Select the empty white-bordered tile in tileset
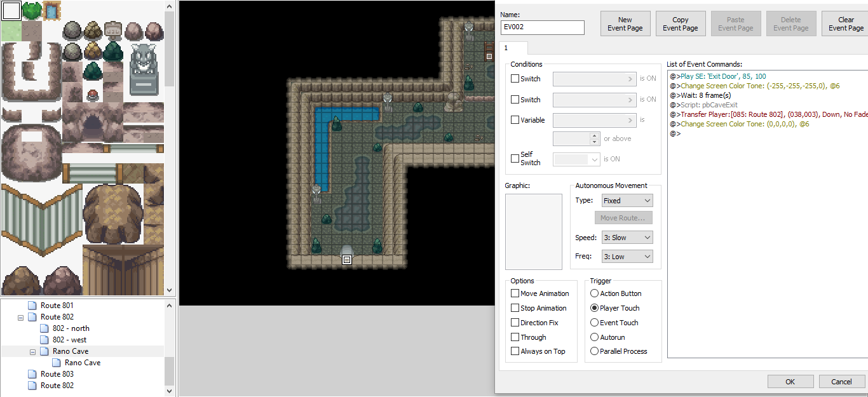The image size is (868, 397). point(11,11)
